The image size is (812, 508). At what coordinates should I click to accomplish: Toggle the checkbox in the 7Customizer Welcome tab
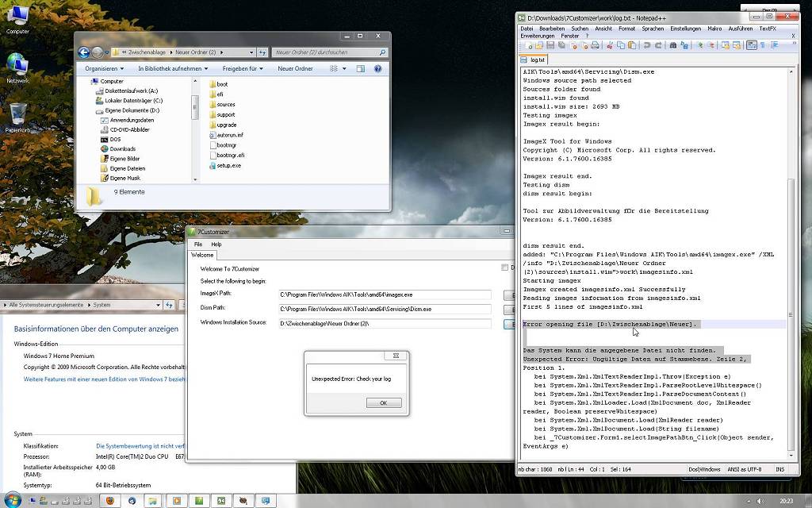(x=504, y=267)
